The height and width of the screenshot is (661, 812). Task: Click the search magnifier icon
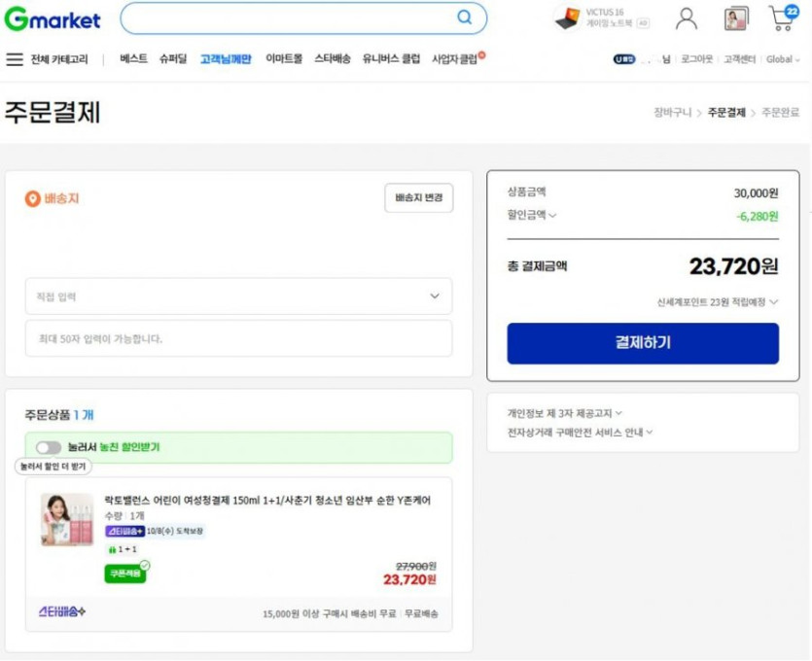[x=465, y=17]
